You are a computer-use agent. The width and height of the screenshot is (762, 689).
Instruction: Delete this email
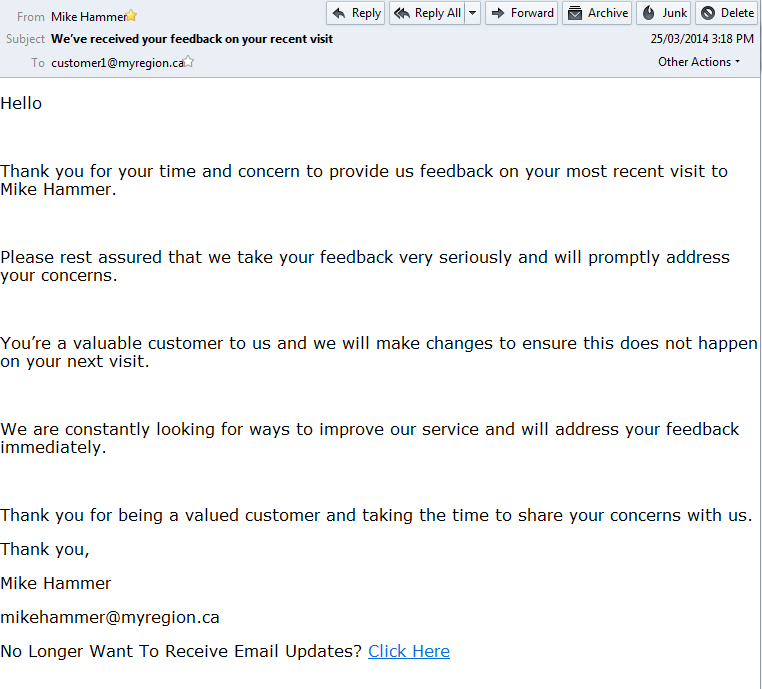point(727,13)
